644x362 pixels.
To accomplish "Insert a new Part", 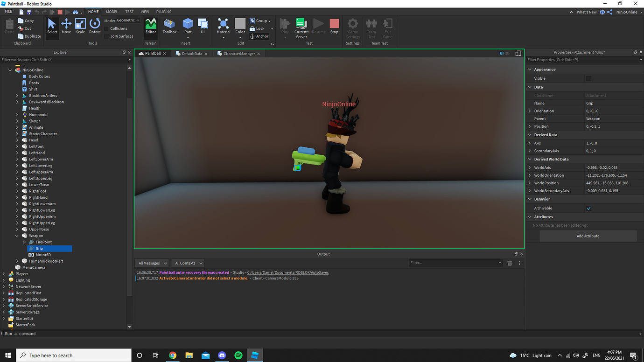I will point(188,26).
